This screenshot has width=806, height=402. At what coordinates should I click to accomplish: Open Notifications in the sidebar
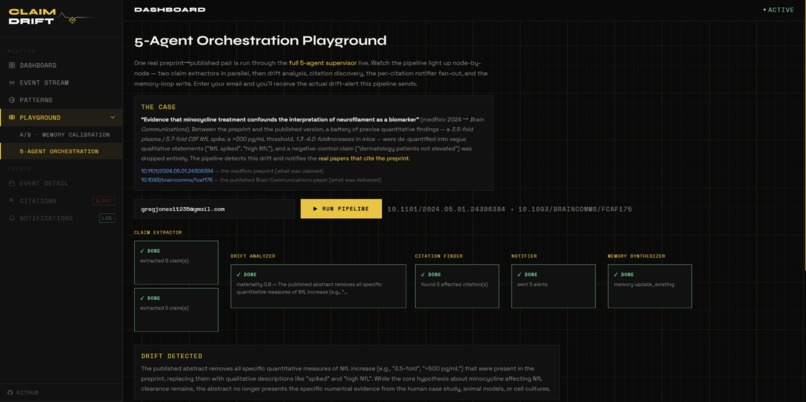(x=61, y=218)
